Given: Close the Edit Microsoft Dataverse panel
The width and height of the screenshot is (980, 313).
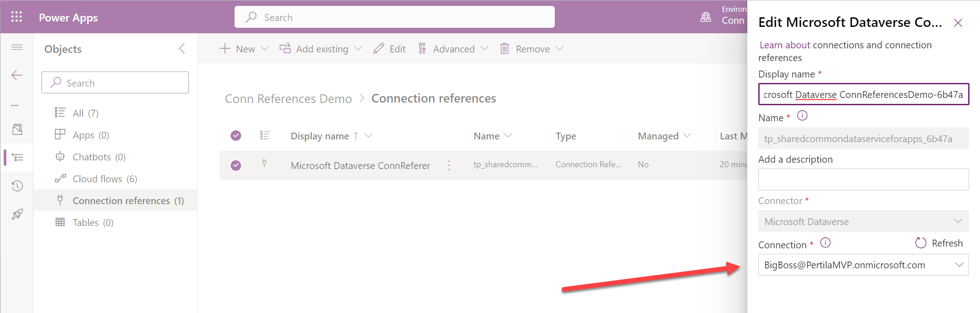Looking at the screenshot, I should 958,23.
